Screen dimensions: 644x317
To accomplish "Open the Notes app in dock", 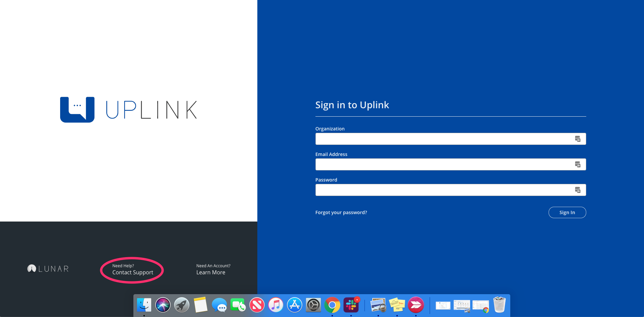I will coord(201,305).
